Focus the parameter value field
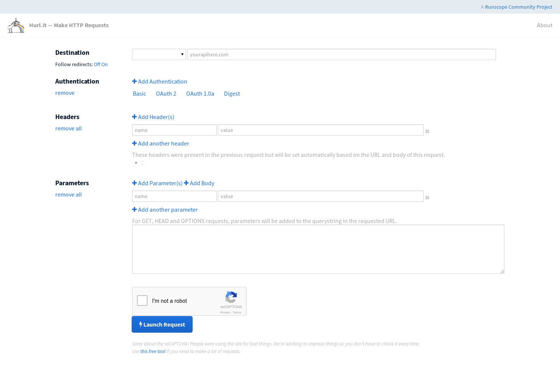 click(321, 196)
